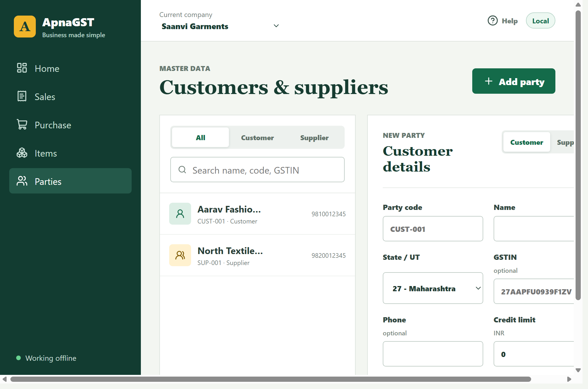Click the horizontal scrollbar thumb
The height and width of the screenshot is (389, 588).
271,379
